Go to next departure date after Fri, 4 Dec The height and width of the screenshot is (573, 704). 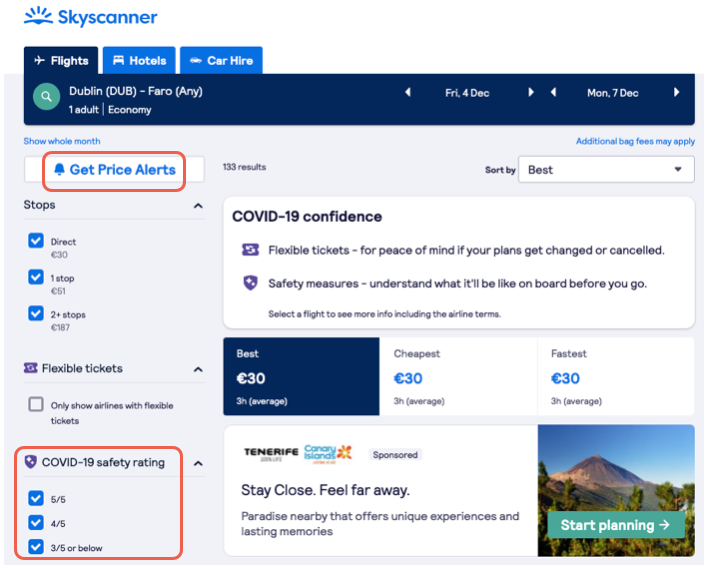pos(531,93)
